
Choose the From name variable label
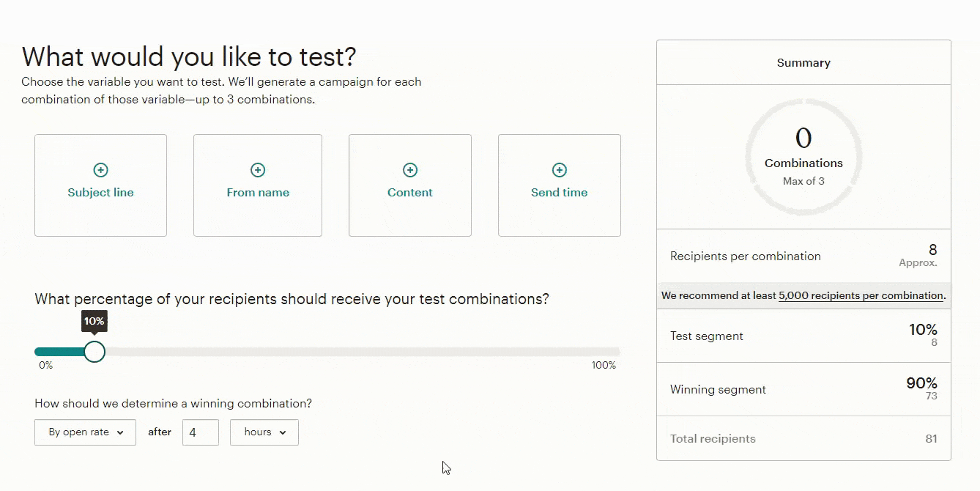258,193
